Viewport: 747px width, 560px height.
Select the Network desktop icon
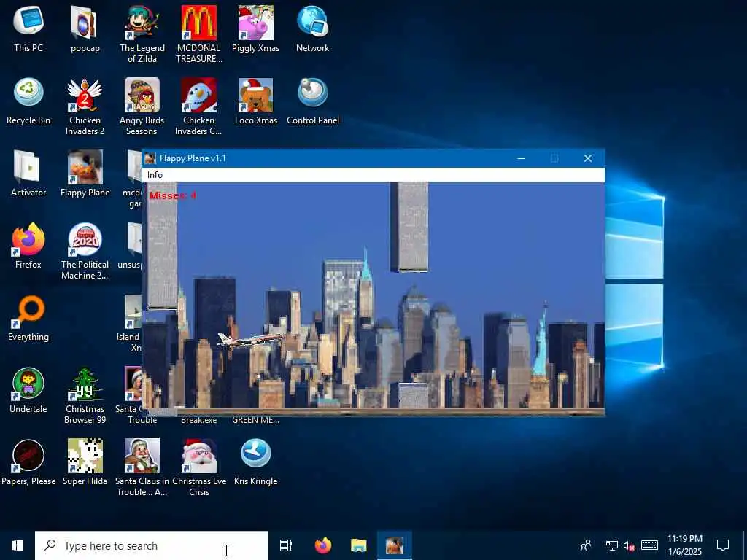pyautogui.click(x=312, y=29)
